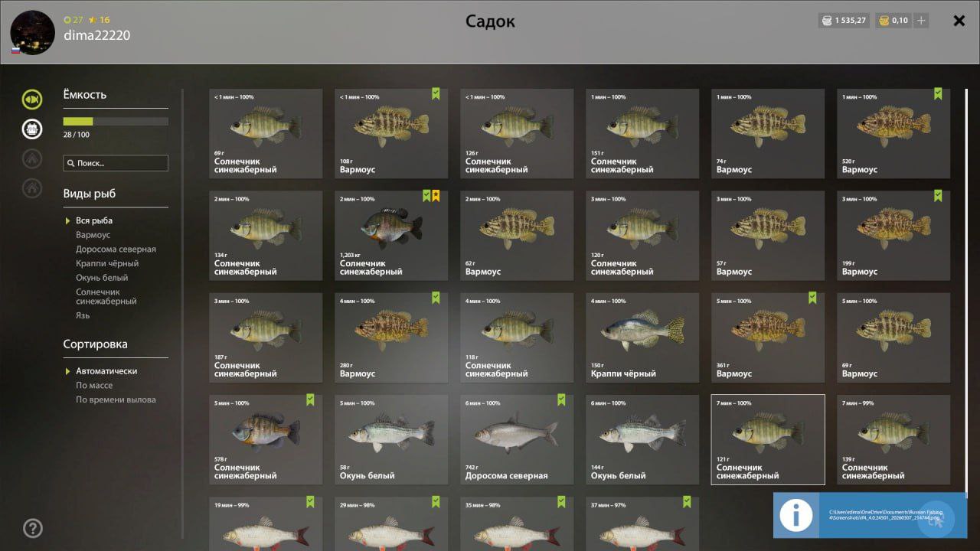Screen dimensions: 980x551
Task: Open the help question mark icon
Action: coord(33,528)
